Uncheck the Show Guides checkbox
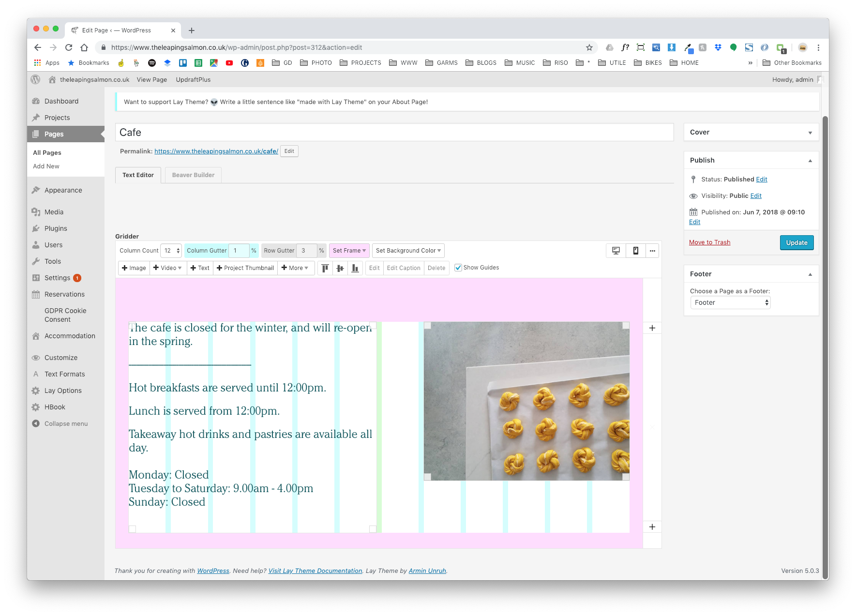 click(x=458, y=268)
